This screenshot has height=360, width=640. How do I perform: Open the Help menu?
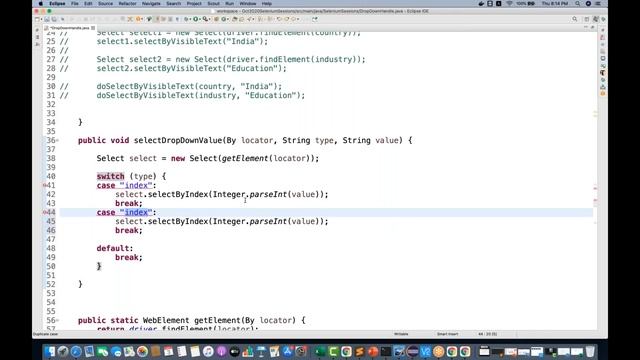[267, 3]
